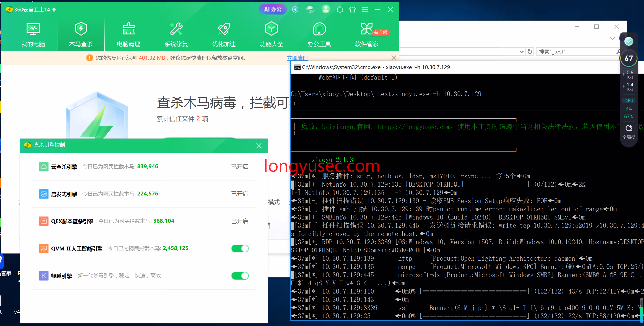
Task: Click the cmd.exe window title bar icon
Action: [x=297, y=67]
